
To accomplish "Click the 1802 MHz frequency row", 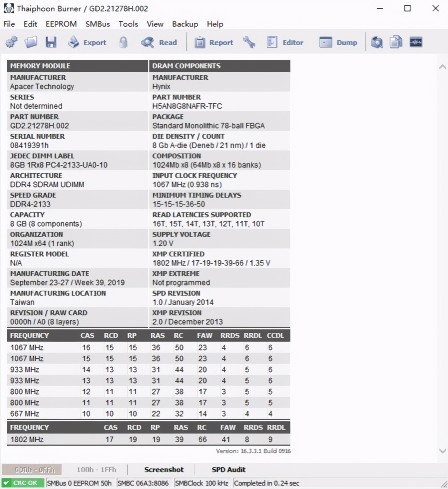I will pos(149,439).
